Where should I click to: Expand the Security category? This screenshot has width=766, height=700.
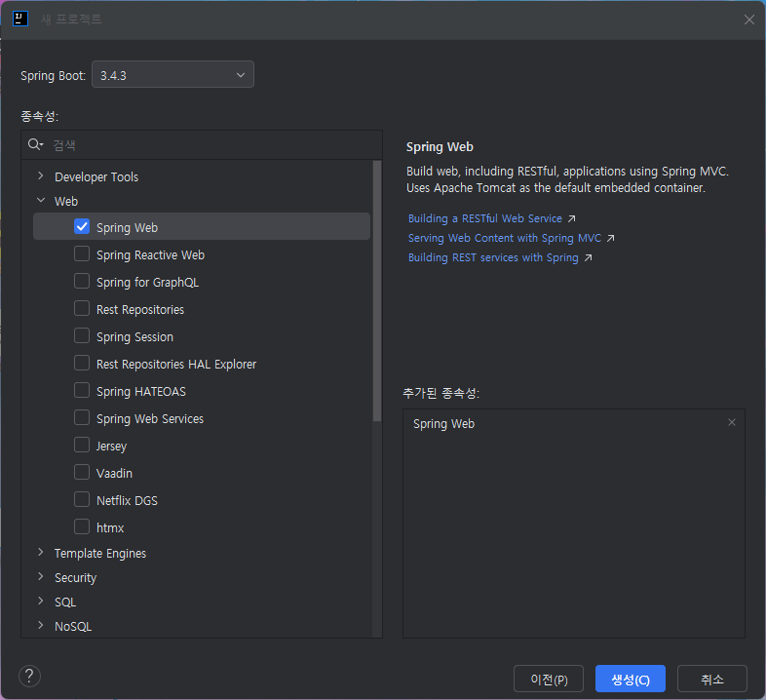(x=41, y=577)
